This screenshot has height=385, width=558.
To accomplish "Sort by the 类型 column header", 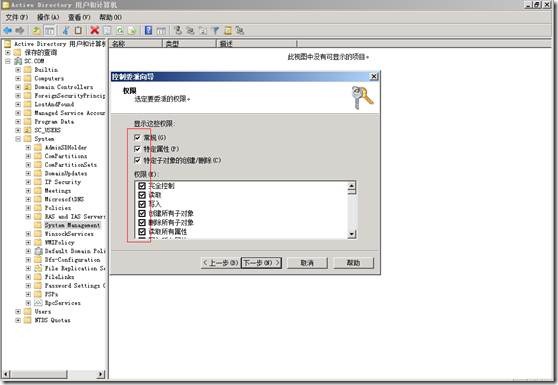I will (x=190, y=44).
